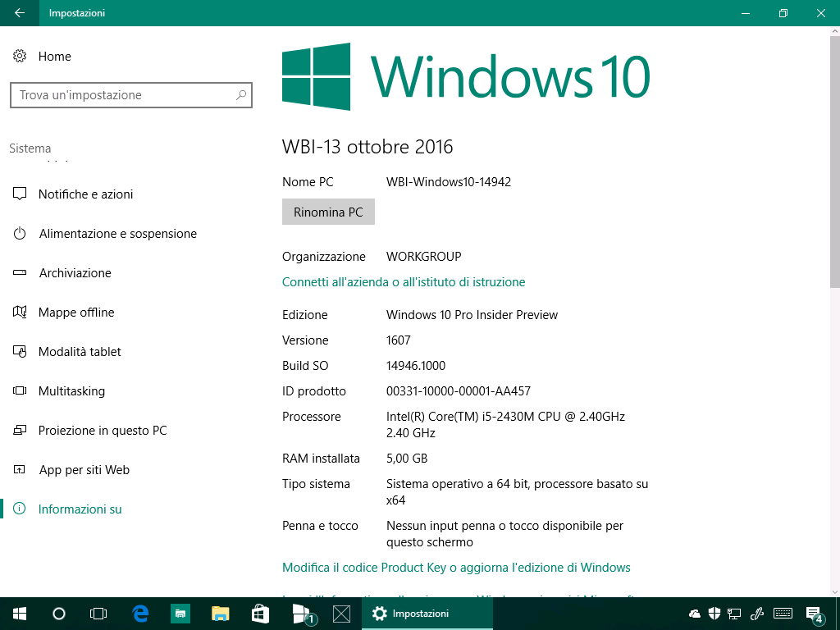Click the Informazioni su info icon
This screenshot has height=630, width=840.
click(x=20, y=509)
